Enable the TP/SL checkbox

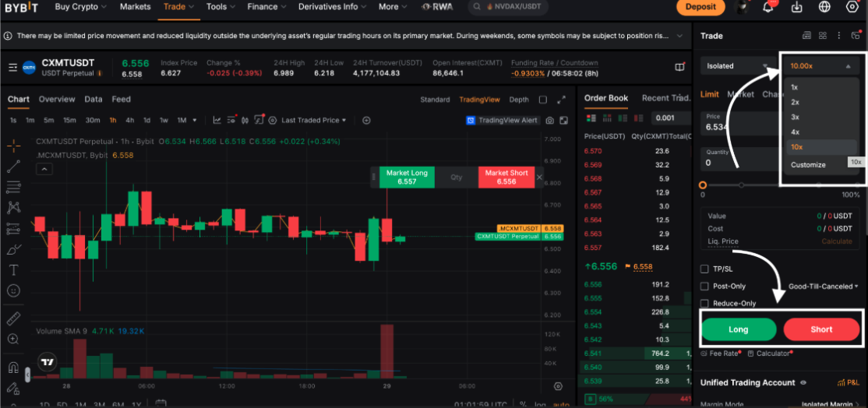click(704, 269)
